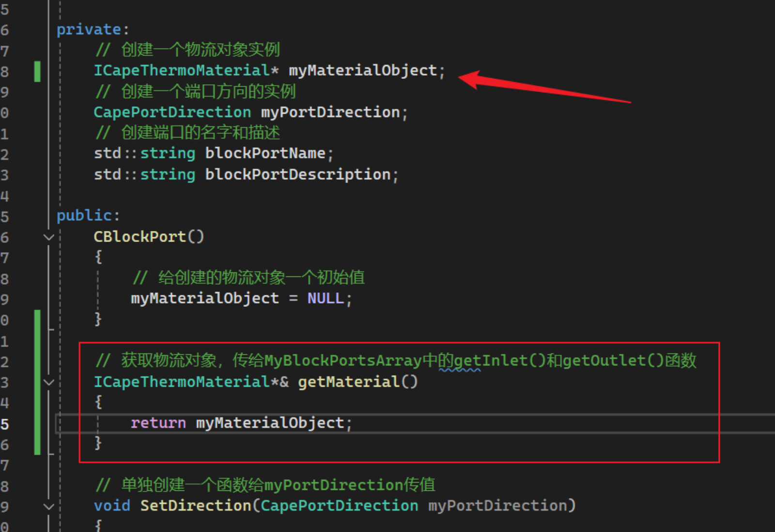Click 'myMaterialObject;' in the member declaration
Viewport: 775px width, 532px height.
pos(367,71)
